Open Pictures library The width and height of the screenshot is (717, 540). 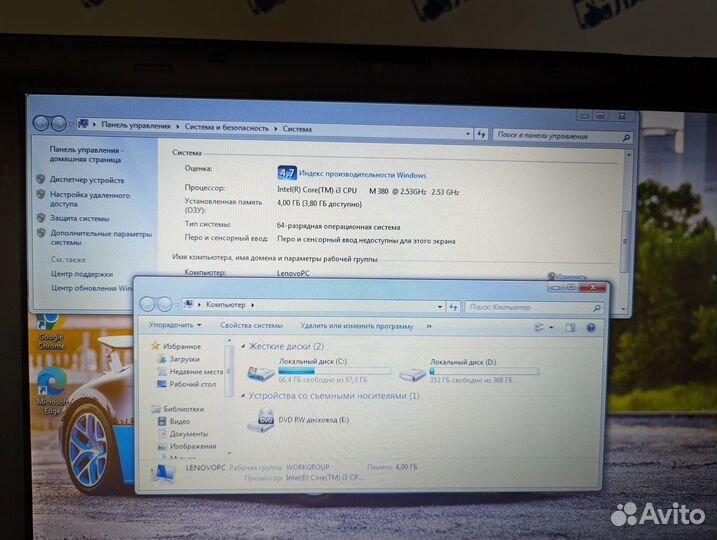(x=193, y=446)
